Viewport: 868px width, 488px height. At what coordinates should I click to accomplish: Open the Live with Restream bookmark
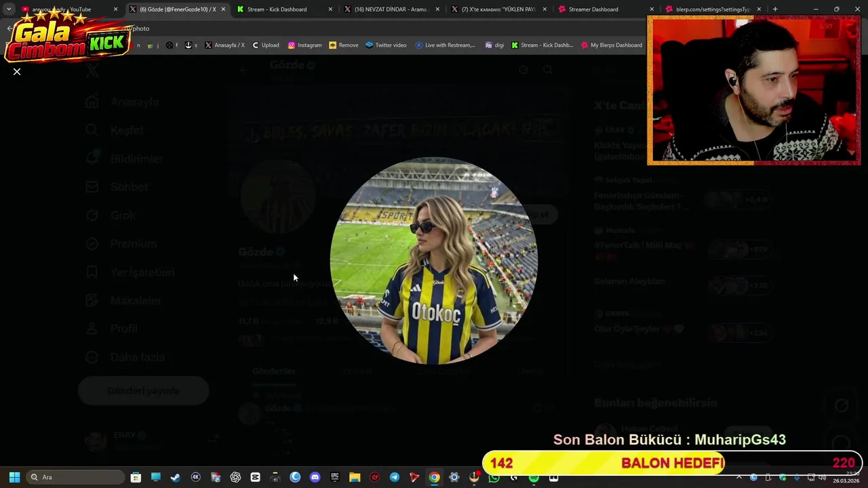coord(445,45)
